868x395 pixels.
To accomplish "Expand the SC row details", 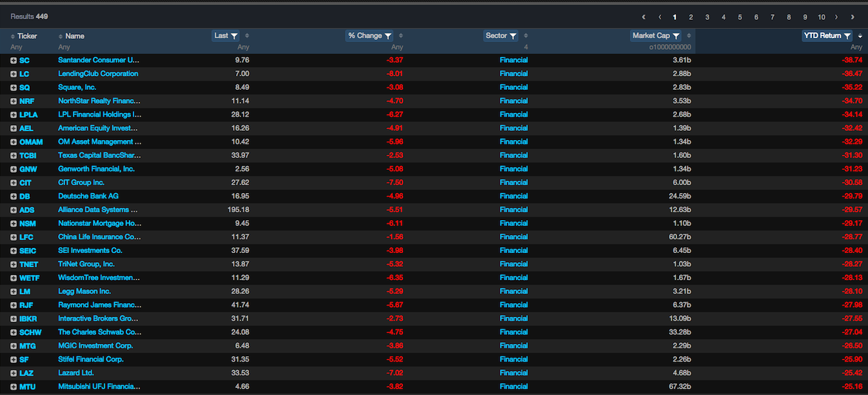I will tap(14, 60).
